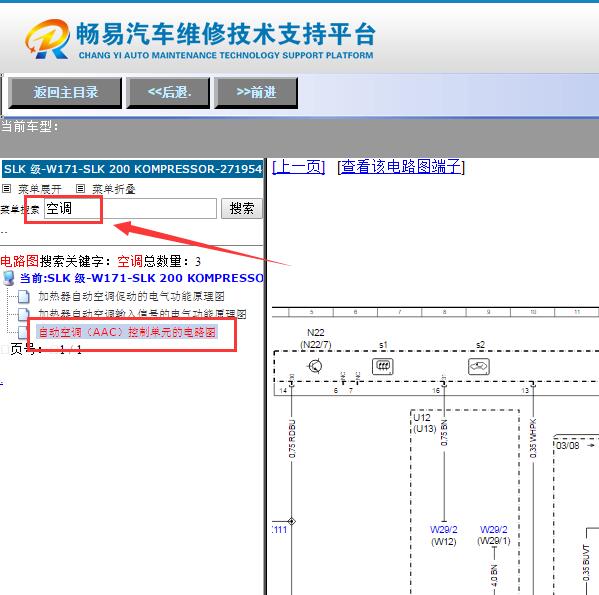
Task: Expand the menu with 菜单展开 icon
Action: (6, 189)
